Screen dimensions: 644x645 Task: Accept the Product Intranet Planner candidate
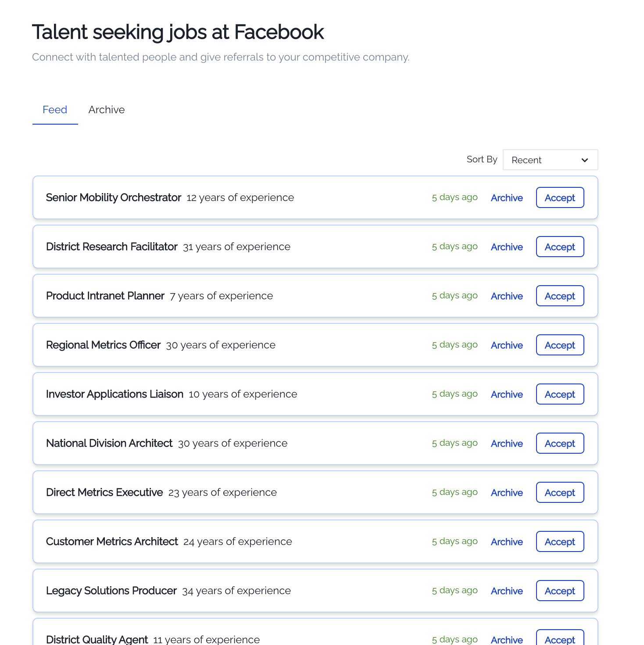pos(560,296)
